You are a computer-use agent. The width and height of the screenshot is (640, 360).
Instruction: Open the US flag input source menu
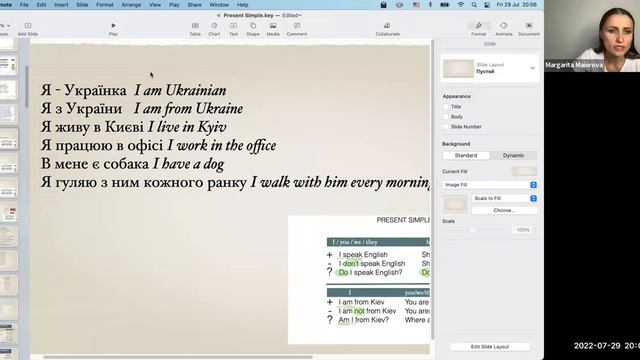pos(416,5)
